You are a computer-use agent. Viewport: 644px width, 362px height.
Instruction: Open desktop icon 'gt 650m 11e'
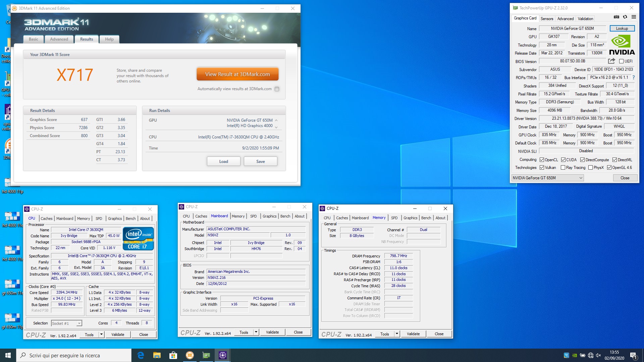pyautogui.click(x=12, y=286)
